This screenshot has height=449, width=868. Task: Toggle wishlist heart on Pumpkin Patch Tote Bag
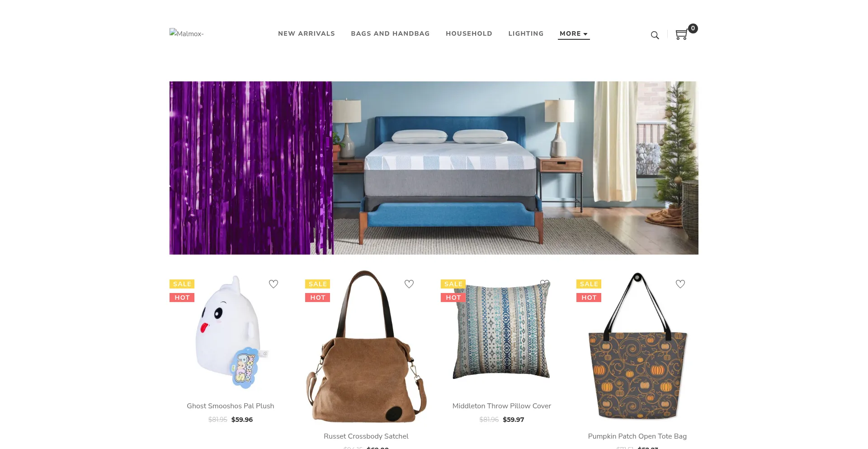680,284
